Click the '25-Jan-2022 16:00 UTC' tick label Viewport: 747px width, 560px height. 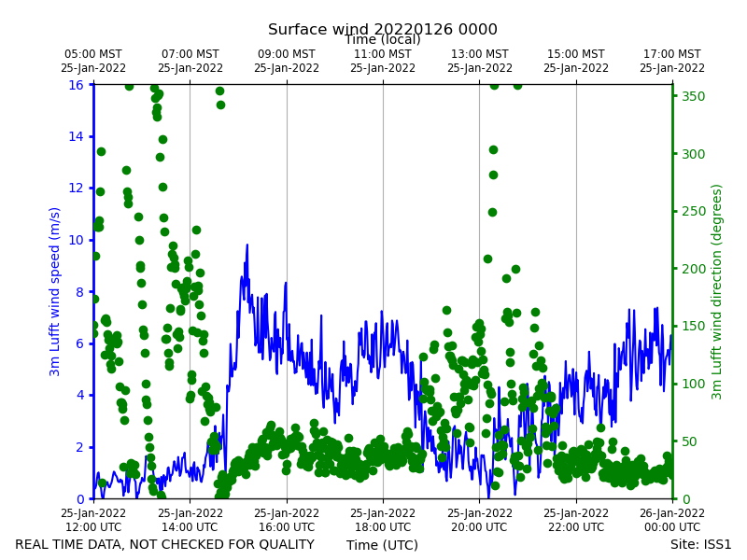[x=287, y=520]
